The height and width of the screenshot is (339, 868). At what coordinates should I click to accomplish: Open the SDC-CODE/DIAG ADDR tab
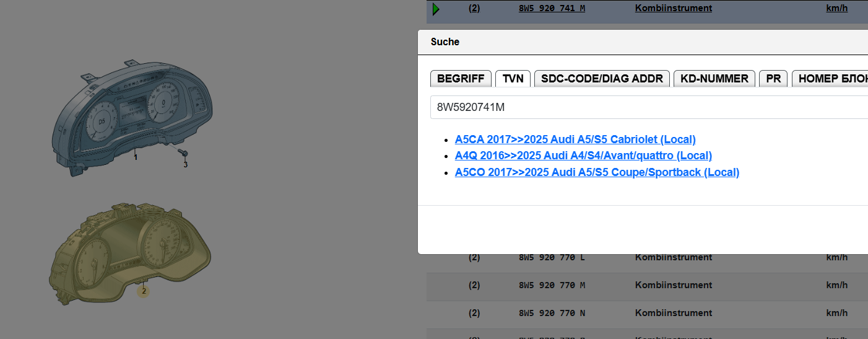point(602,79)
